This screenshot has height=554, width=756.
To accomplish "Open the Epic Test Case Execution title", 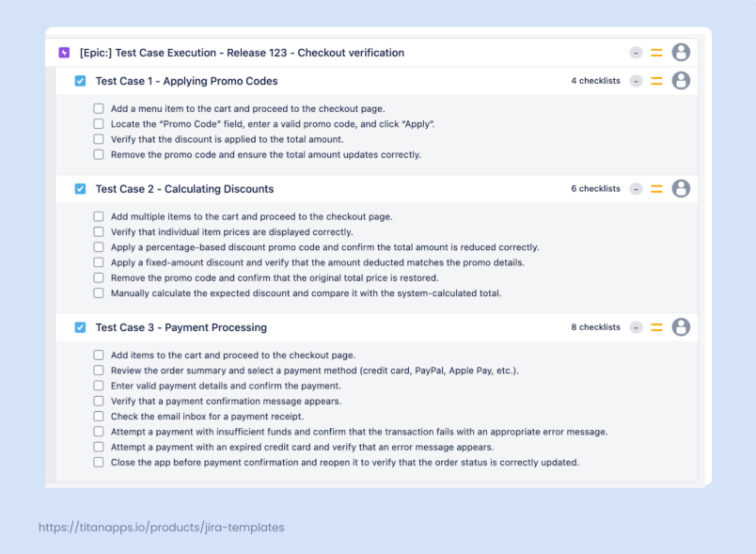I will [242, 53].
